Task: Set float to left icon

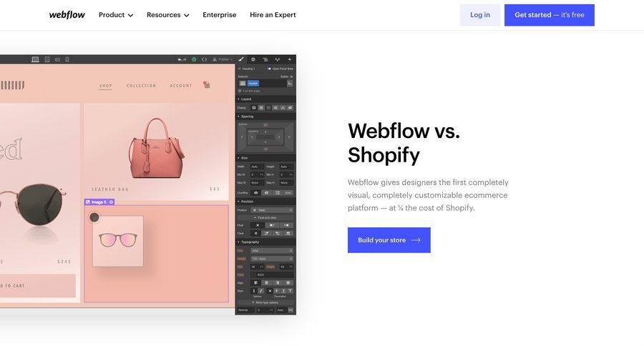Action: click(271, 225)
